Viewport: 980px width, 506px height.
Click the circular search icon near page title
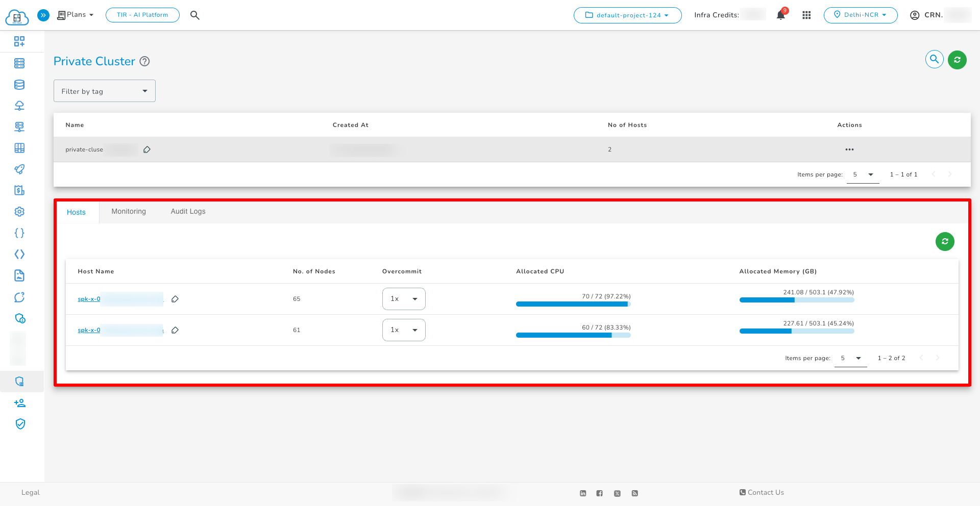pyautogui.click(x=934, y=60)
